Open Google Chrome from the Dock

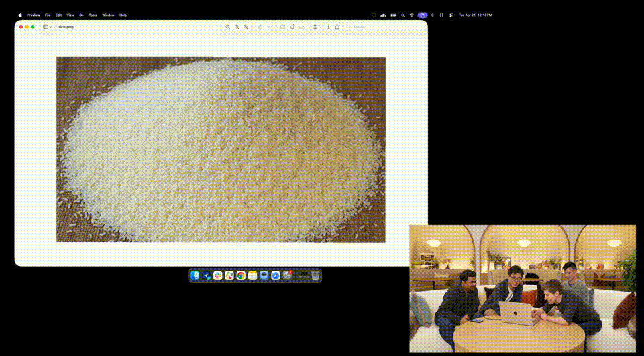241,275
